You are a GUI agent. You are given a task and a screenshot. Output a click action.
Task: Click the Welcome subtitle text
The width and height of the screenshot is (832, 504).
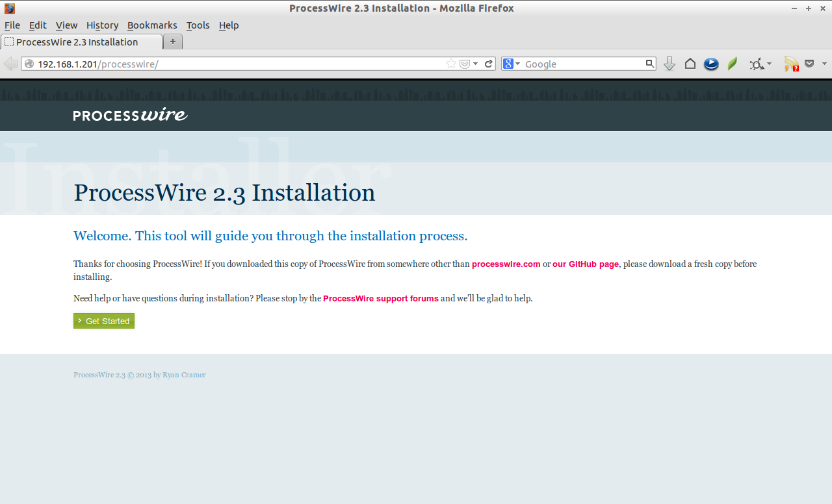point(270,236)
